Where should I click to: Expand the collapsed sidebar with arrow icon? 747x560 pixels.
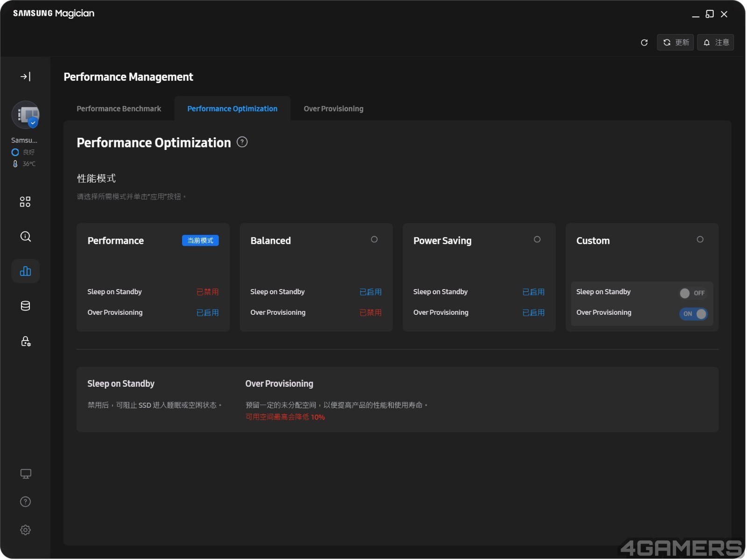[25, 77]
